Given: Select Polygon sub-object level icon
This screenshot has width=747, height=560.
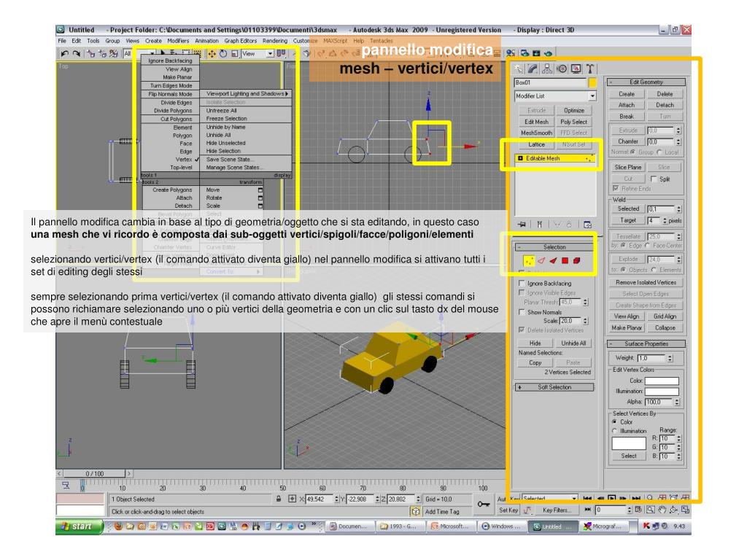Looking at the screenshot, I should 565,260.
